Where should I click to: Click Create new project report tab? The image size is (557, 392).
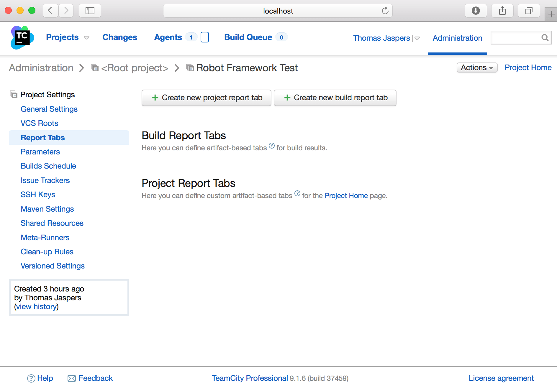[206, 98]
